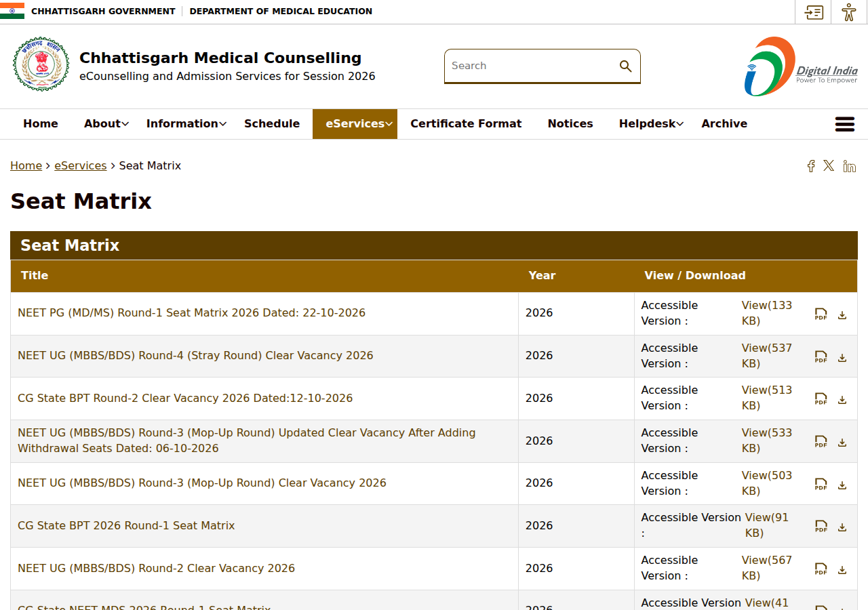Image resolution: width=868 pixels, height=610 pixels.
Task: Click the Chhattisgarh Medical Counselling site title
Action: (x=220, y=58)
